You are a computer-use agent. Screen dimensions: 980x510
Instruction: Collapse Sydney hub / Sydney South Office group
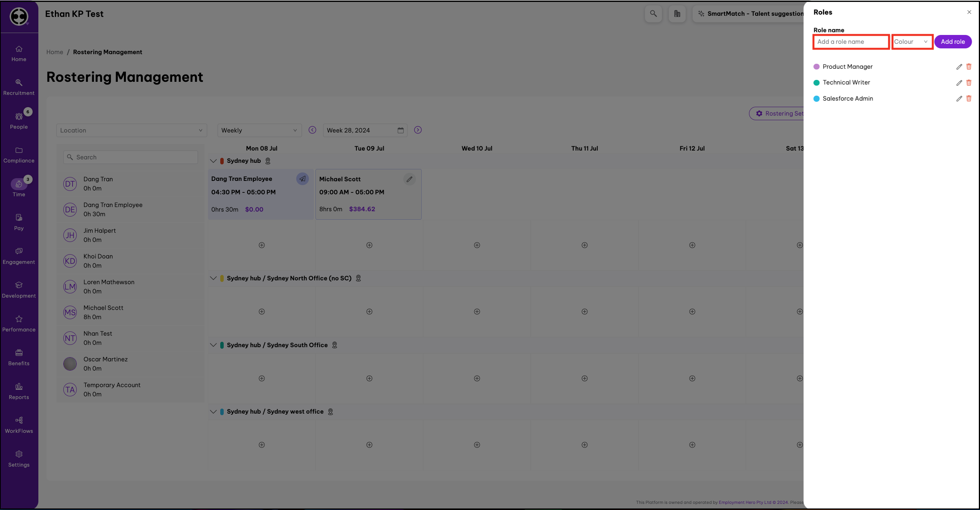point(213,345)
